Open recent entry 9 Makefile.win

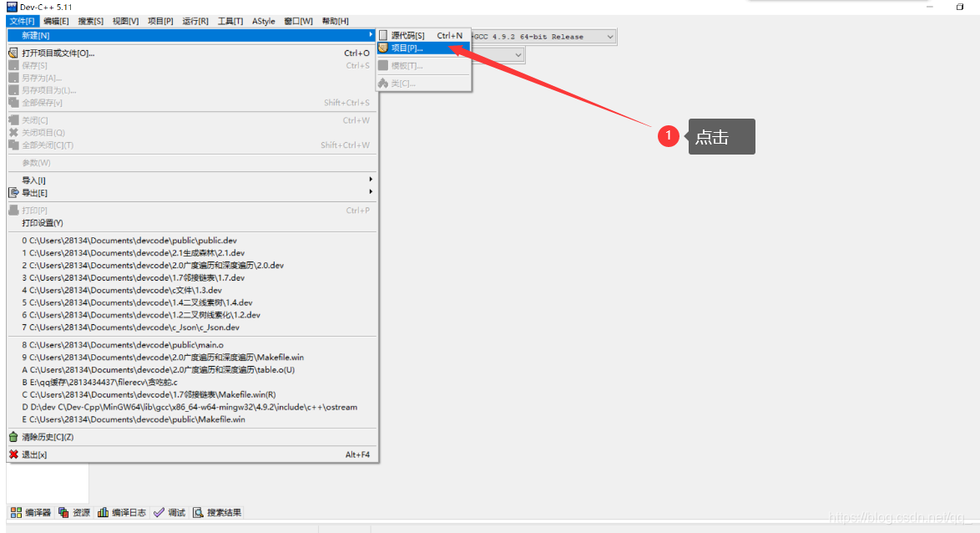pos(191,358)
